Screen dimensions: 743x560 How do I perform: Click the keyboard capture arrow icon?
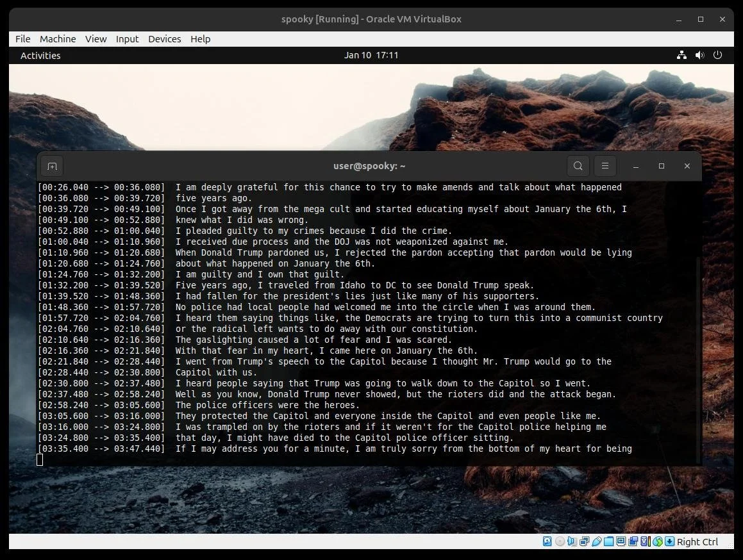(669, 541)
